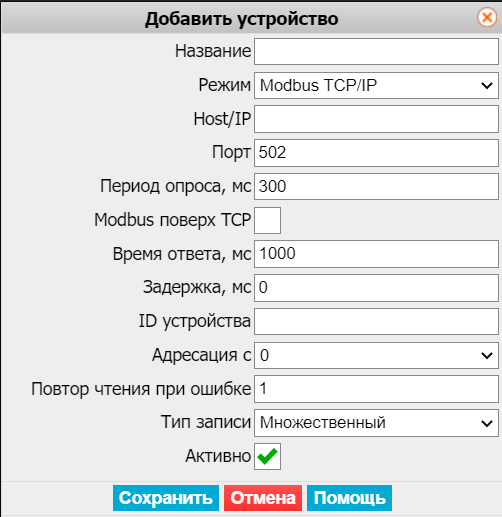Click the chevron arrow of Адресация с combo
The height and width of the screenshot is (517, 502).
(x=487, y=356)
